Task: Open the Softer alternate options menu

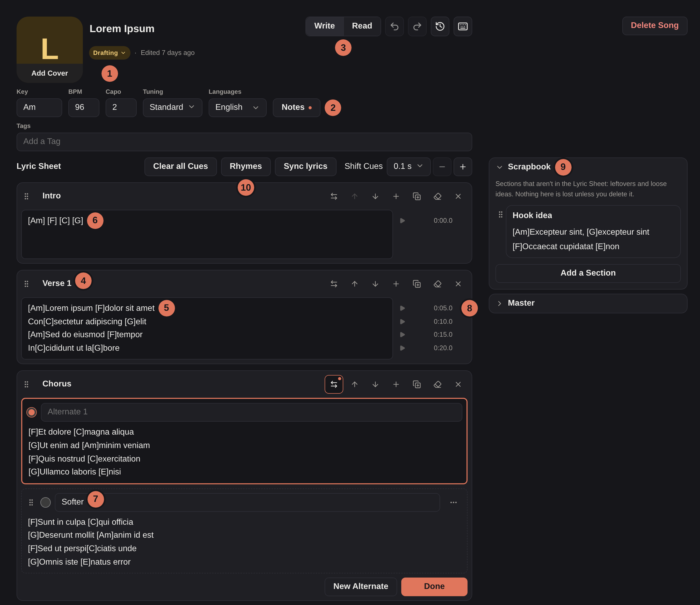Action: (453, 502)
